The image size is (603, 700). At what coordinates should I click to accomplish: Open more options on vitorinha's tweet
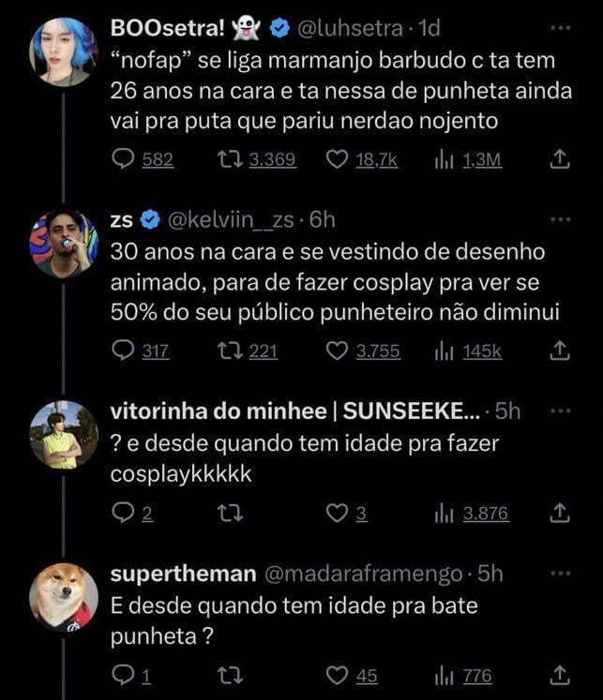pos(559,411)
